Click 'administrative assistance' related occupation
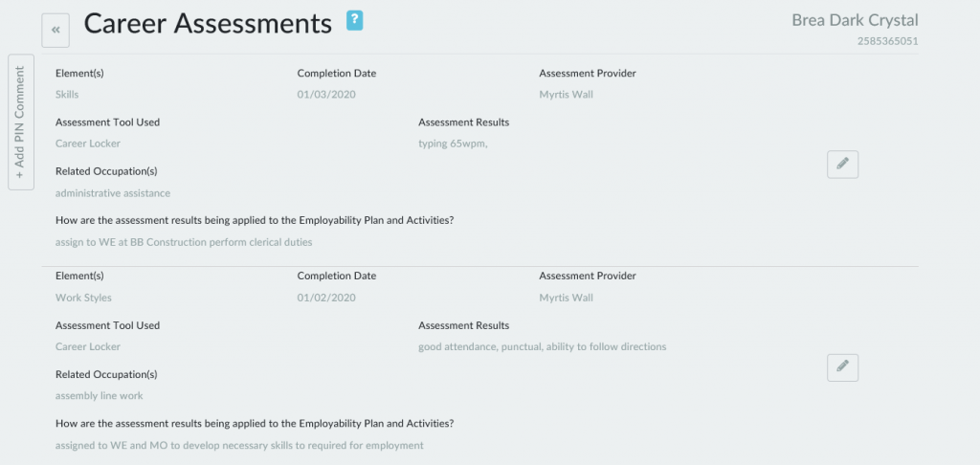 tap(113, 193)
